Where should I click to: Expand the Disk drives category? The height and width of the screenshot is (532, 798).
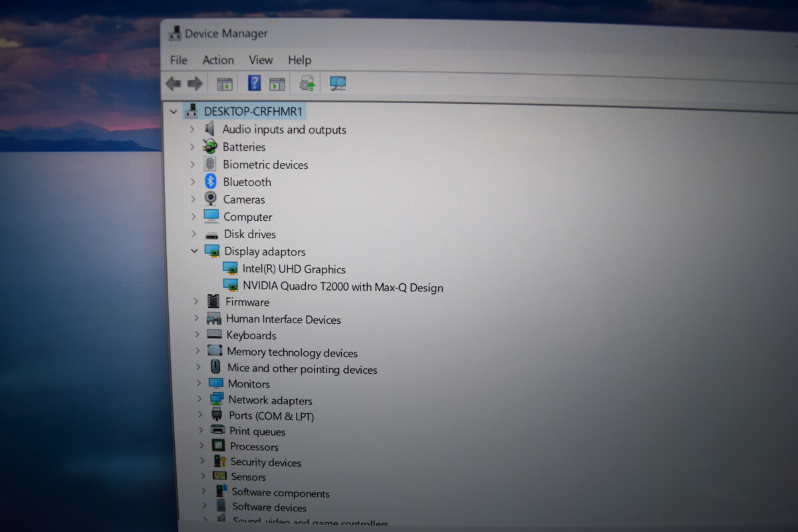click(194, 234)
